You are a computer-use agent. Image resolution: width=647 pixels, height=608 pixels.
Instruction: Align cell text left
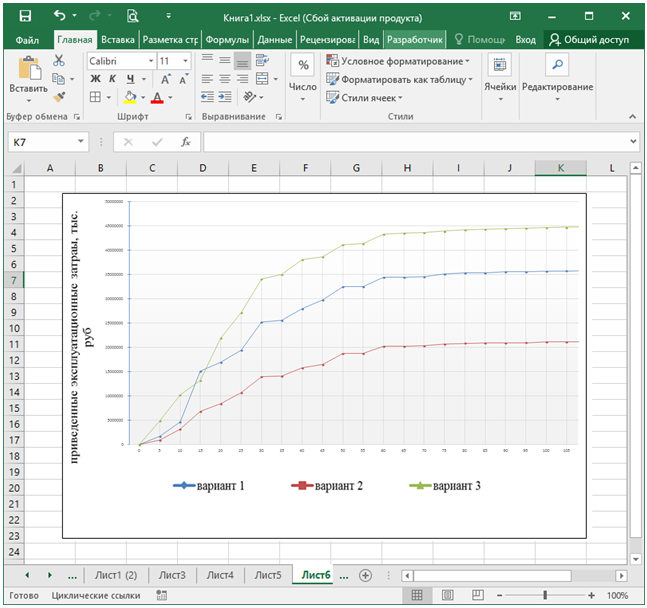pyautogui.click(x=207, y=78)
